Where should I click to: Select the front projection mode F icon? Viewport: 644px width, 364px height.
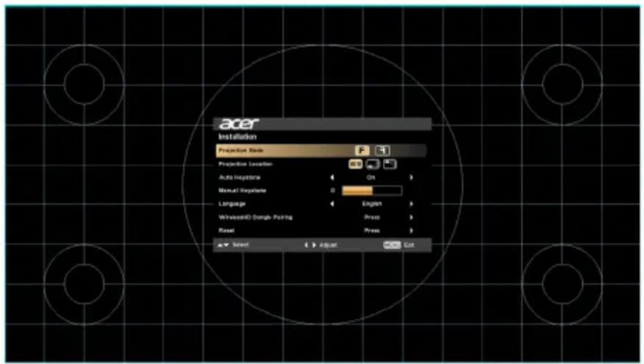(x=362, y=150)
